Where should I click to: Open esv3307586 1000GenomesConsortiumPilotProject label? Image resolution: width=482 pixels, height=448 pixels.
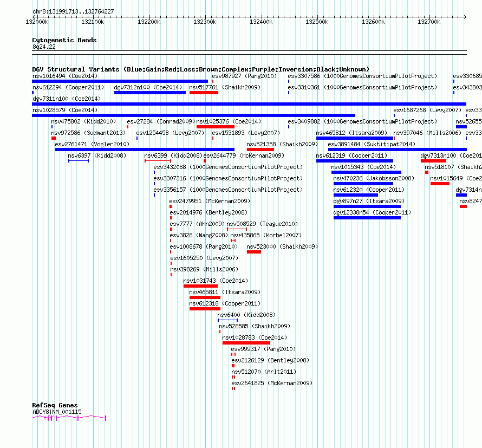tap(362, 76)
